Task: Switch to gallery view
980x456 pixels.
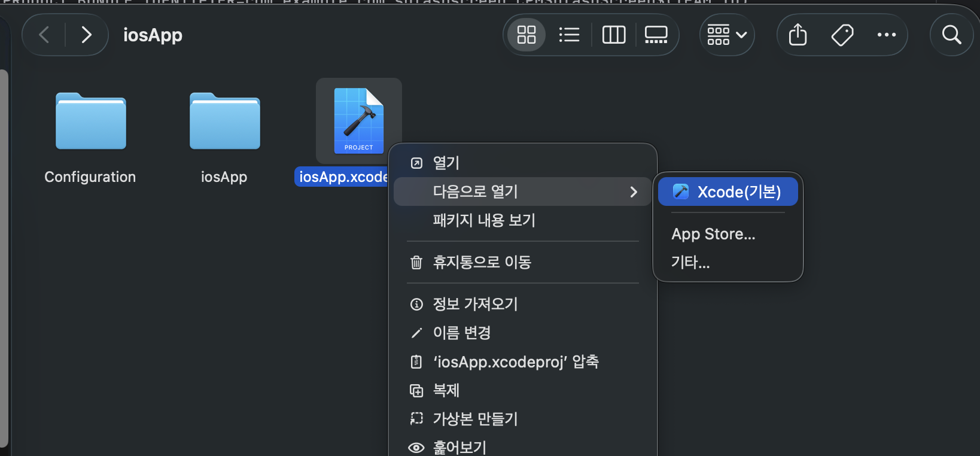Action: pyautogui.click(x=656, y=35)
